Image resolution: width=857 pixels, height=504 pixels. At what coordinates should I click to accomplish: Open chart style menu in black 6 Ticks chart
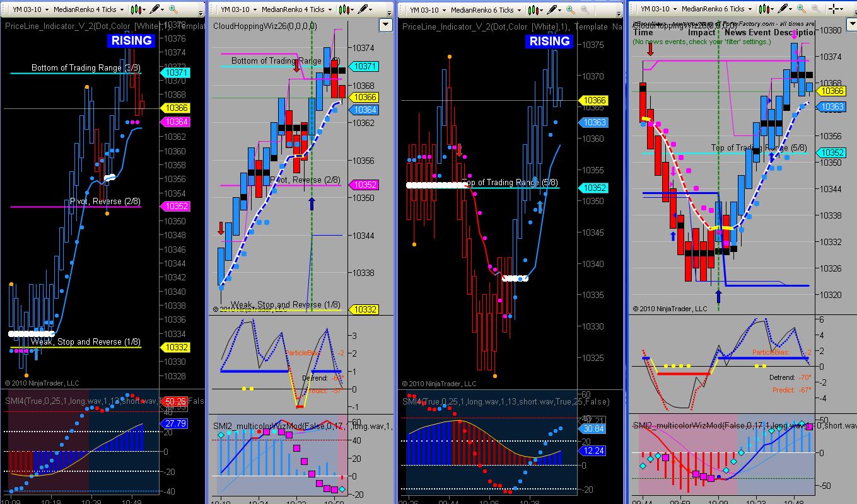coord(535,9)
